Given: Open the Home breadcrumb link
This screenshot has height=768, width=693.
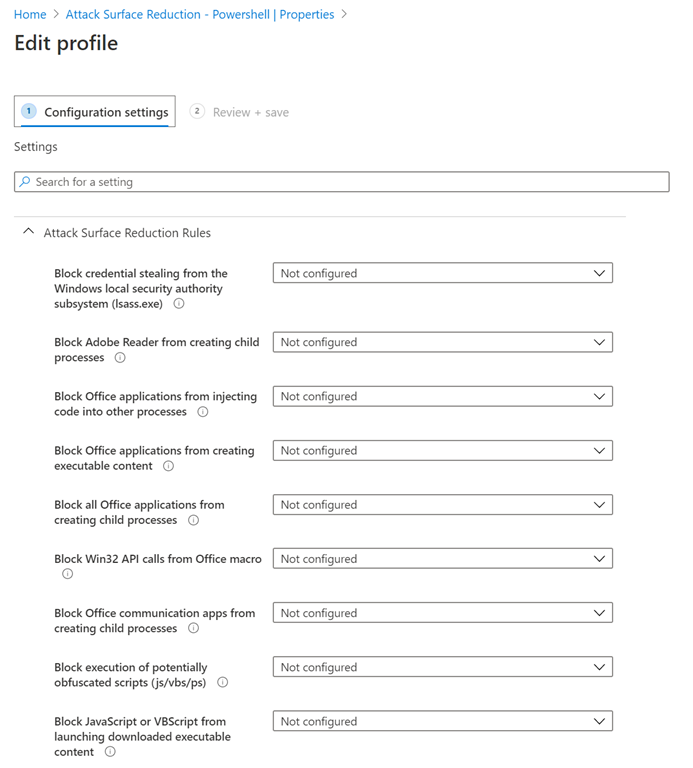Looking at the screenshot, I should 30,15.
